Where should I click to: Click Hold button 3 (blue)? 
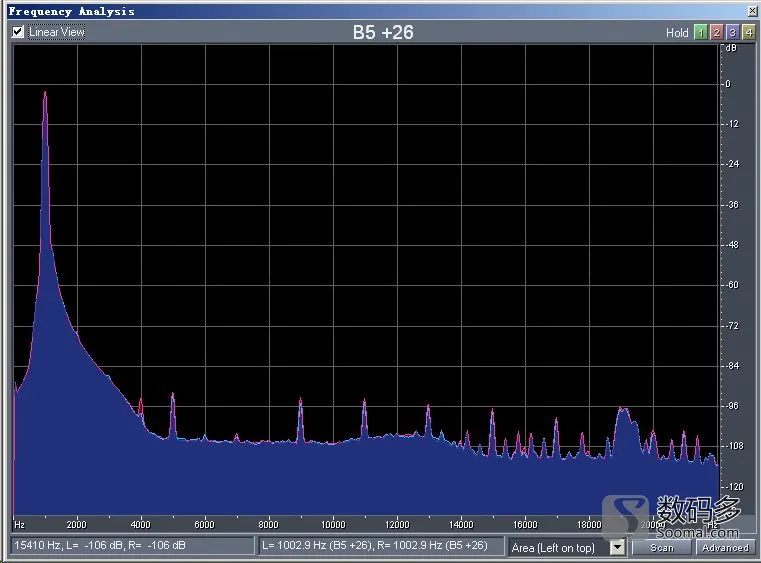[732, 33]
